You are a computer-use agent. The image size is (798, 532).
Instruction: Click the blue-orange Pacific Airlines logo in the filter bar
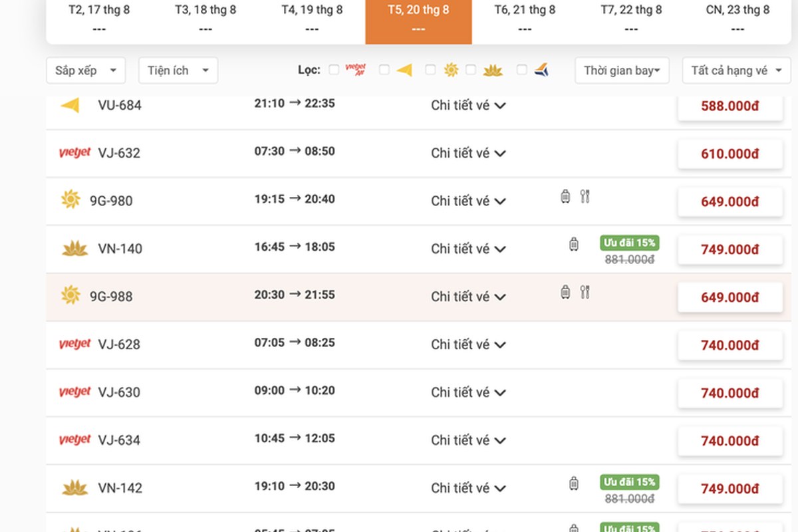(541, 70)
